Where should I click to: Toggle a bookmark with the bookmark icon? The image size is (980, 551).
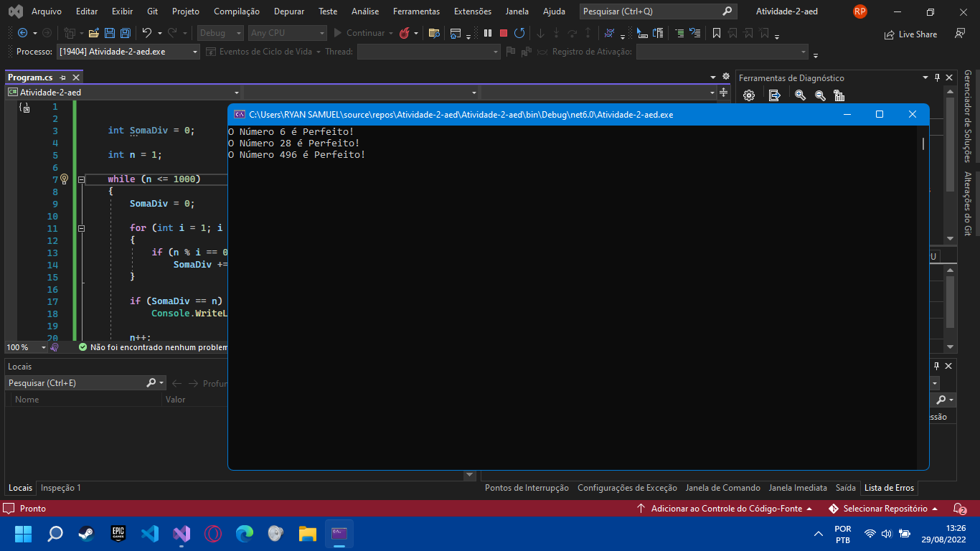point(716,33)
